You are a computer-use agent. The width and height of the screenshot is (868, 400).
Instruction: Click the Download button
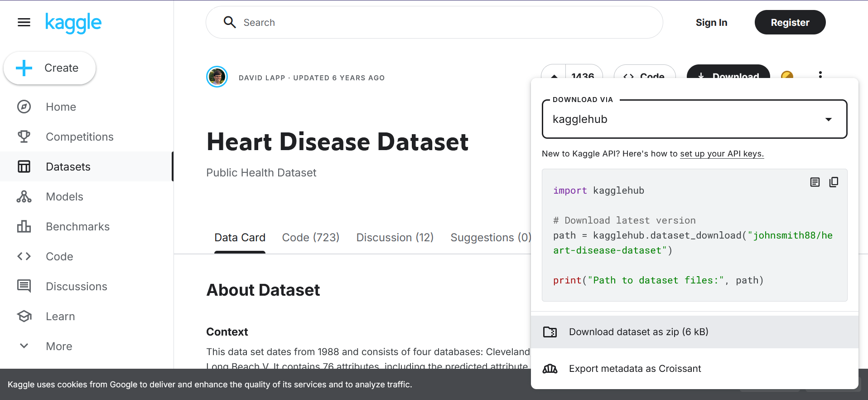(728, 73)
